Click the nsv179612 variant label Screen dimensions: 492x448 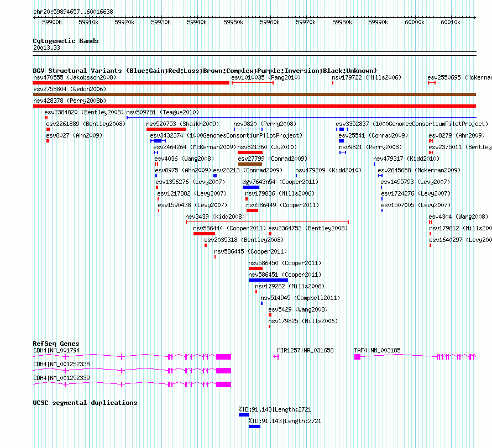pos(460,228)
